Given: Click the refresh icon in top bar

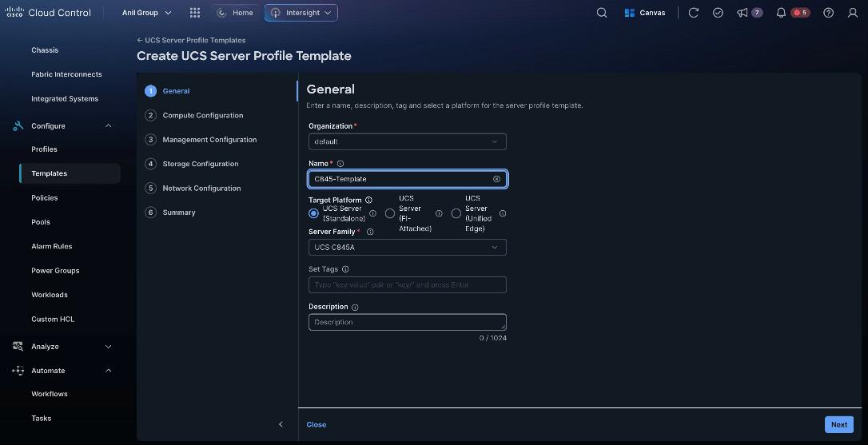Looking at the screenshot, I should coord(693,13).
